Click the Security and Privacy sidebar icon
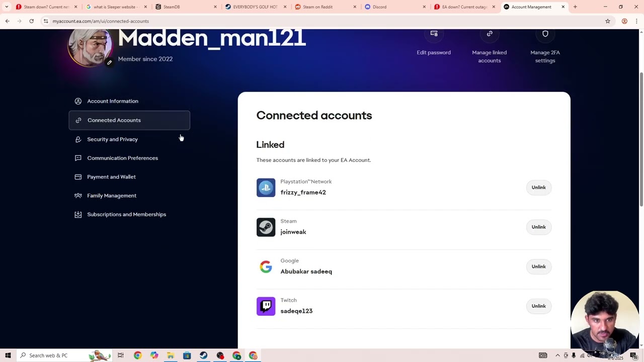Image resolution: width=644 pixels, height=362 pixels. (78, 139)
